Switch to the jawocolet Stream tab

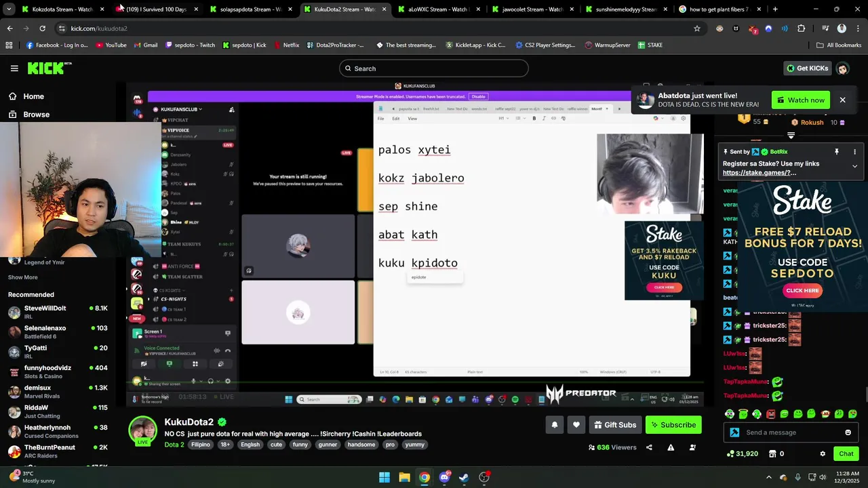pos(532,9)
